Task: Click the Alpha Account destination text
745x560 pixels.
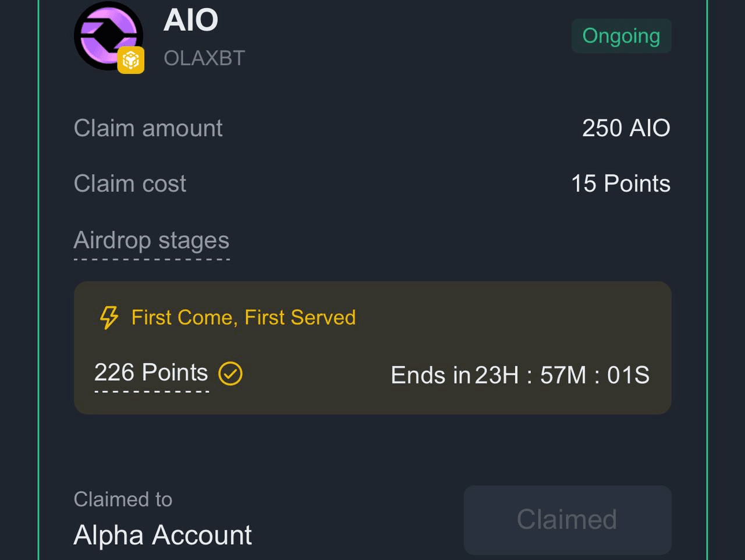Action: [x=163, y=535]
